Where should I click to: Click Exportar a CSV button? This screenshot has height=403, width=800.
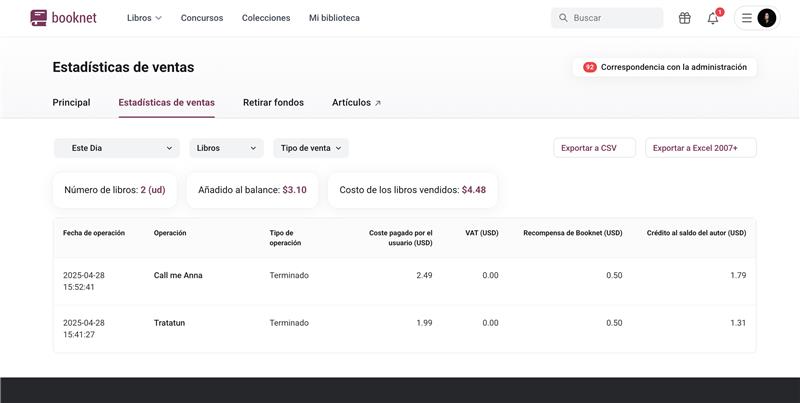[594, 148]
